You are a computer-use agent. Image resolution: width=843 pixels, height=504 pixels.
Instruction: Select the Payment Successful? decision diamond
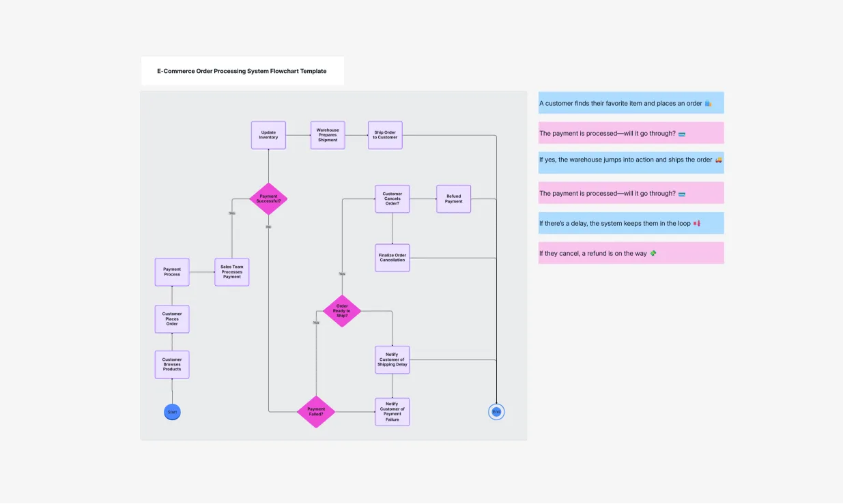tap(268, 198)
